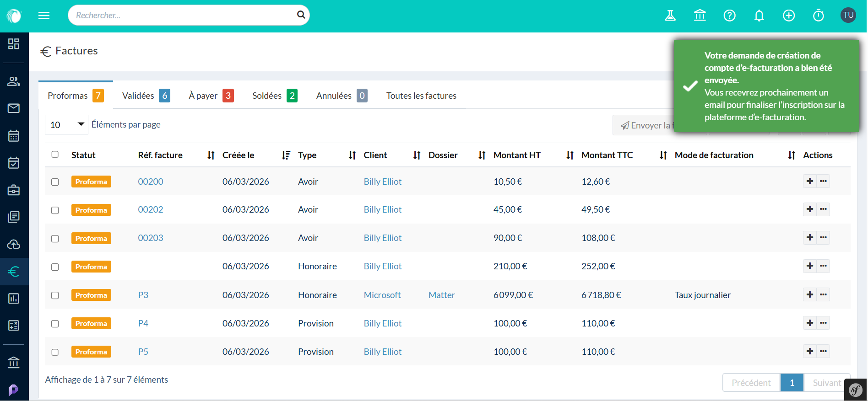
Task: Select the checkbox on the P3 row
Action: (x=55, y=295)
